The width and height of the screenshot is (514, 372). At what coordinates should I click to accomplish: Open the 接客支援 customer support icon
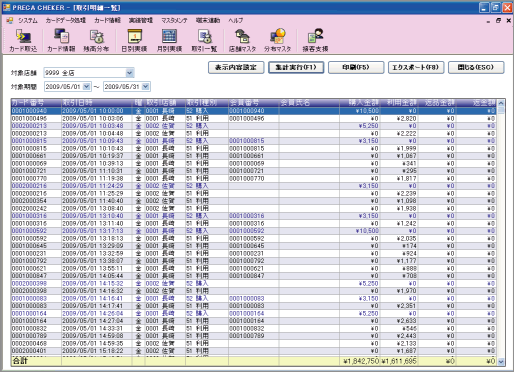click(x=315, y=40)
